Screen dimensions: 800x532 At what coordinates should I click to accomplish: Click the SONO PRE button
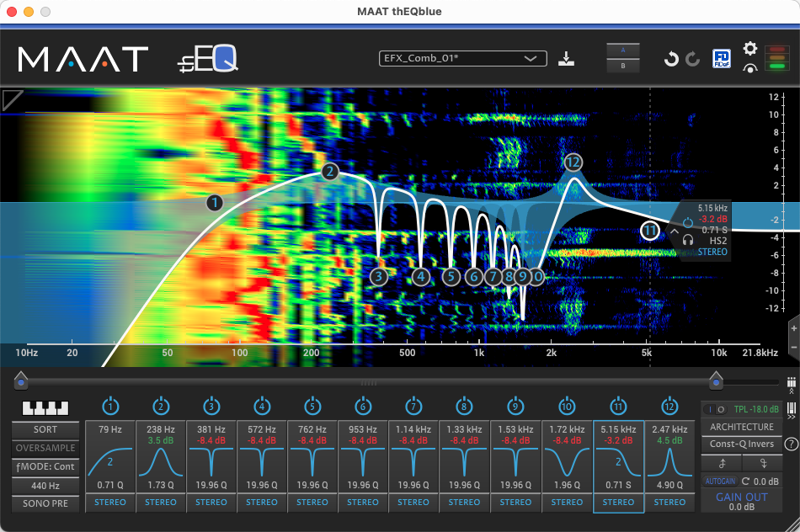coord(45,503)
